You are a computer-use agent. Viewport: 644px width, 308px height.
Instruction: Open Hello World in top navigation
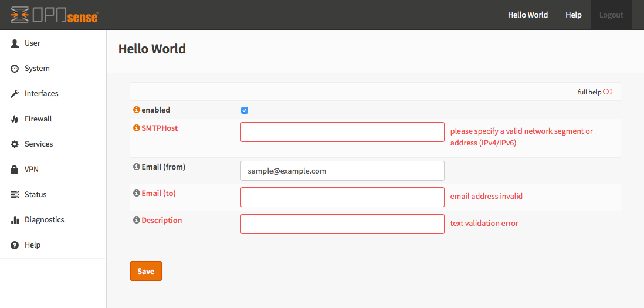[x=528, y=15]
